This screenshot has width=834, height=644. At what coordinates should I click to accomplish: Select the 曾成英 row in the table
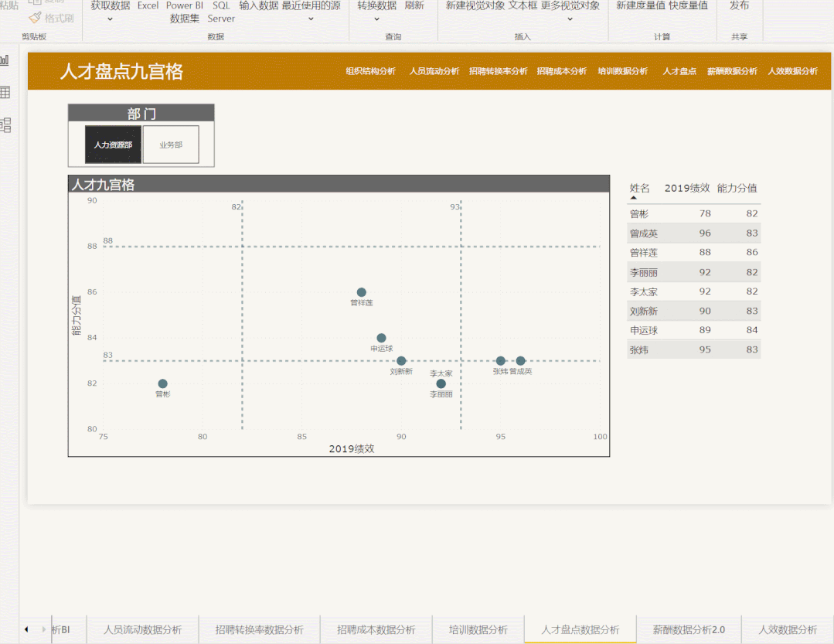693,233
